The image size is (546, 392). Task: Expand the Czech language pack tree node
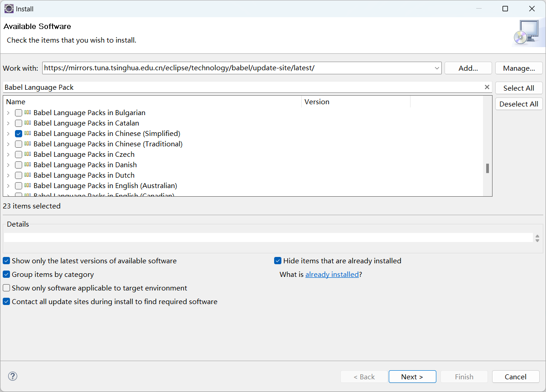(x=8, y=155)
